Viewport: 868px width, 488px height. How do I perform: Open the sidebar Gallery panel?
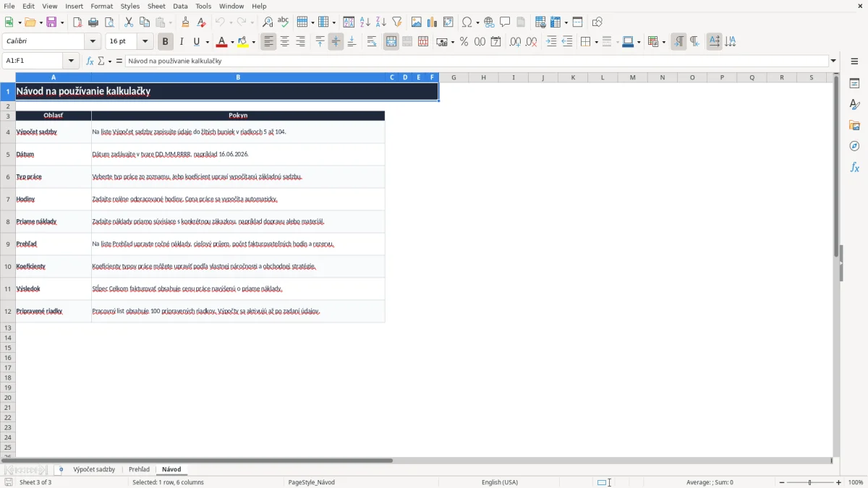pos(854,125)
